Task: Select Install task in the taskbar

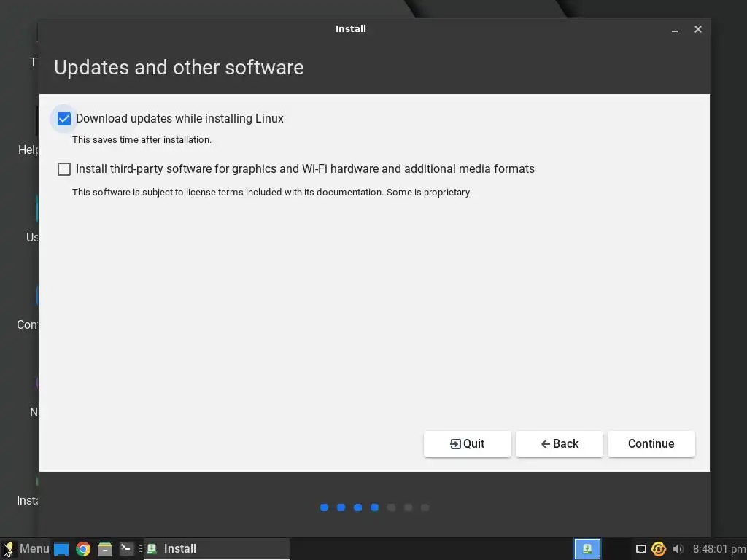Action: point(217,548)
